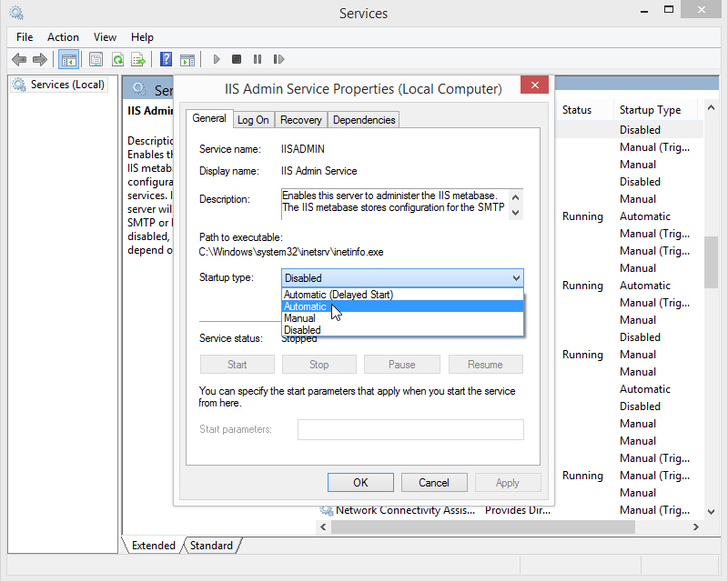Click the Back arrow toolbar icon
728x582 pixels.
click(19, 59)
